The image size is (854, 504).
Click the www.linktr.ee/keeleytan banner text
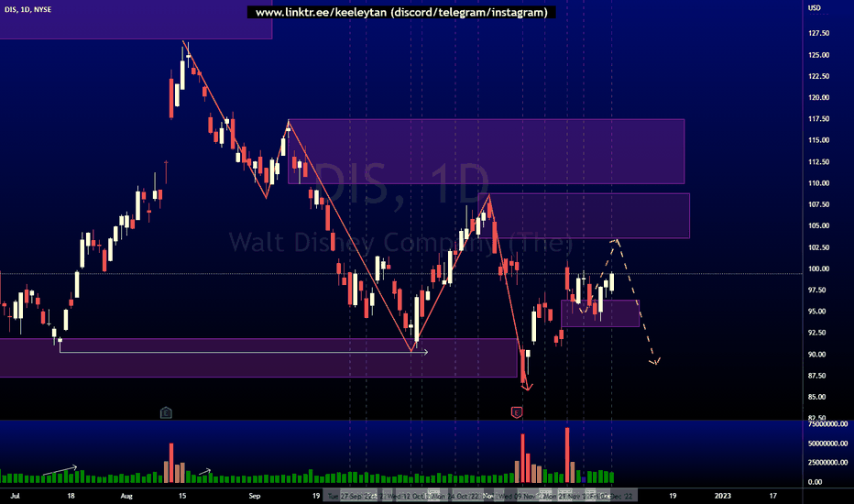pos(401,12)
